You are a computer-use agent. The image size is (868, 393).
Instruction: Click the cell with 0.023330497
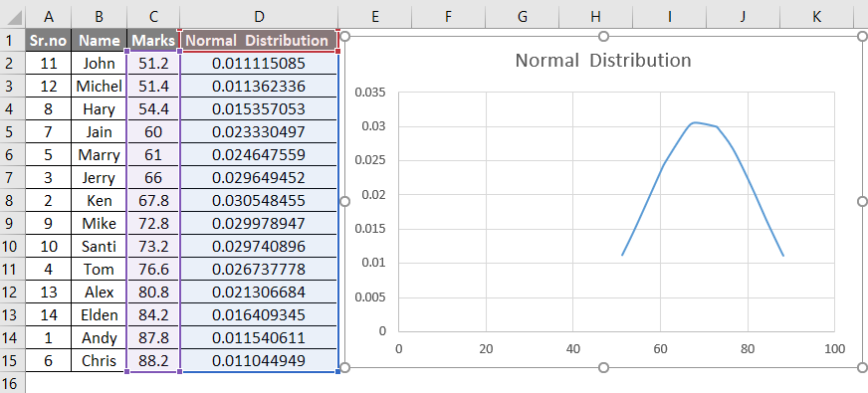point(259,131)
